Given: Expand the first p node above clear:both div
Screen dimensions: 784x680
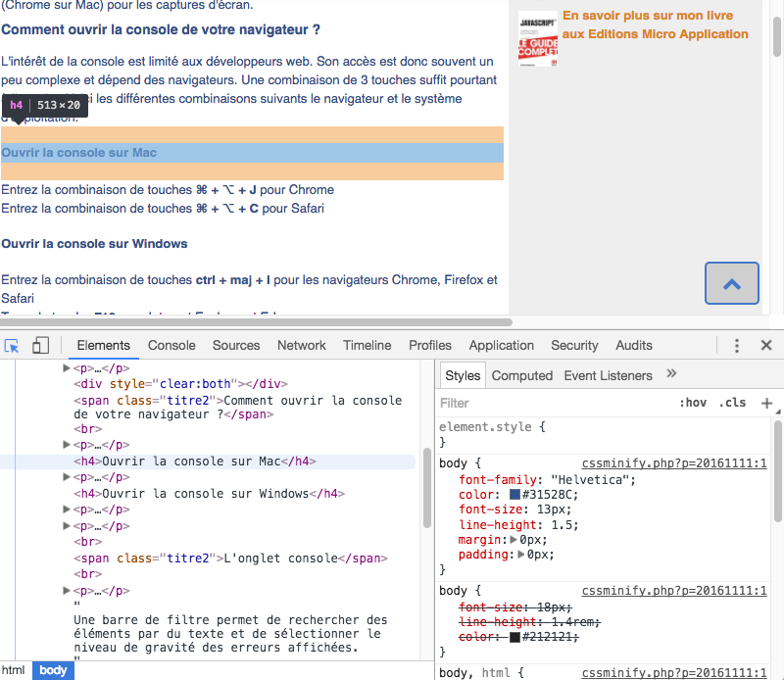Looking at the screenshot, I should [x=66, y=368].
